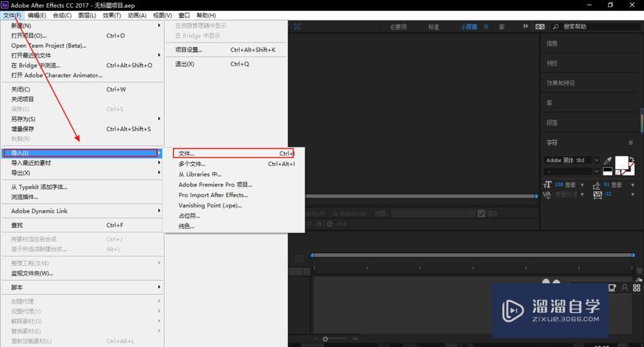The image size is (644, 347).
Task: Open the 合成(C) menu
Action: 62,15
